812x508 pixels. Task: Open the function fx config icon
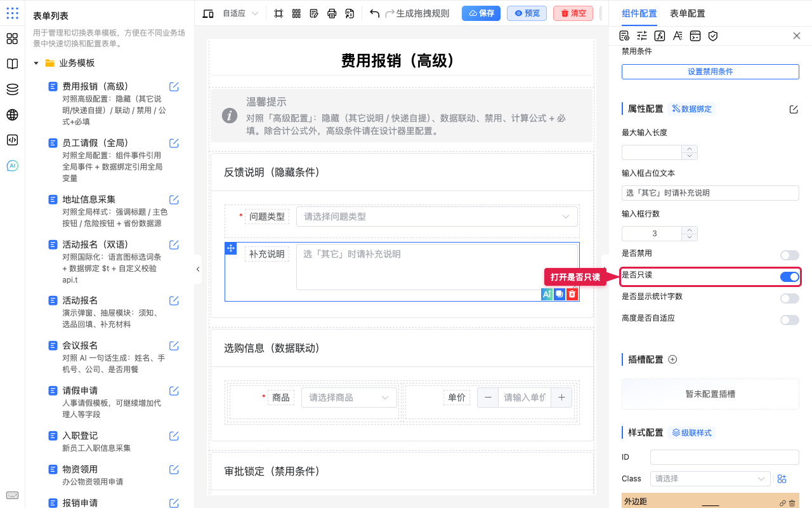pyautogui.click(x=660, y=36)
